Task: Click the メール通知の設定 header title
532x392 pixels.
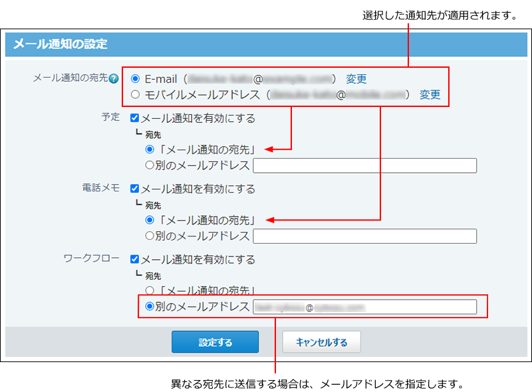Action: click(x=61, y=44)
